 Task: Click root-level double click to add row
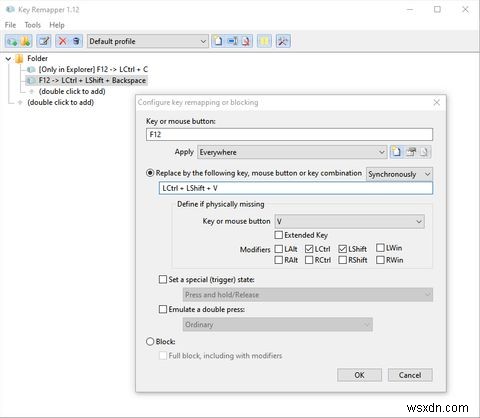[x=60, y=102]
